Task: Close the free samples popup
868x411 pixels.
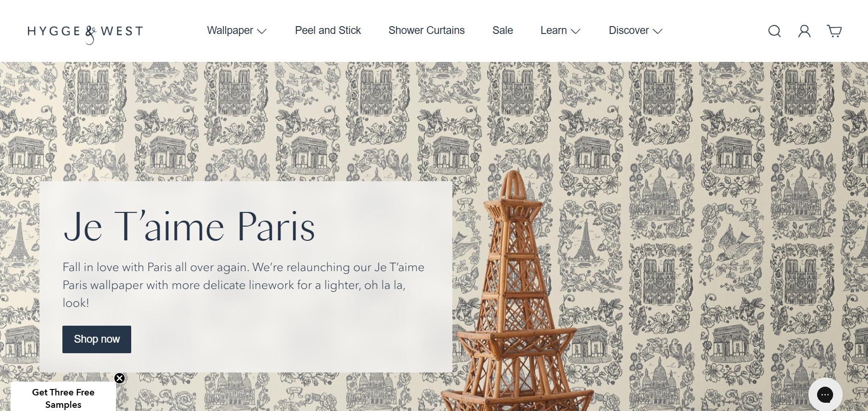Action: (119, 378)
